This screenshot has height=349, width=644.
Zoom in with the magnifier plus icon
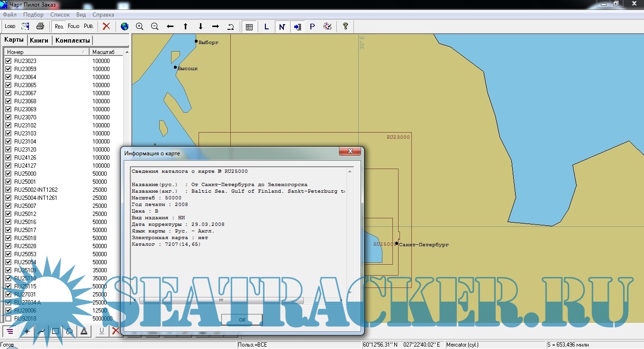[140, 27]
